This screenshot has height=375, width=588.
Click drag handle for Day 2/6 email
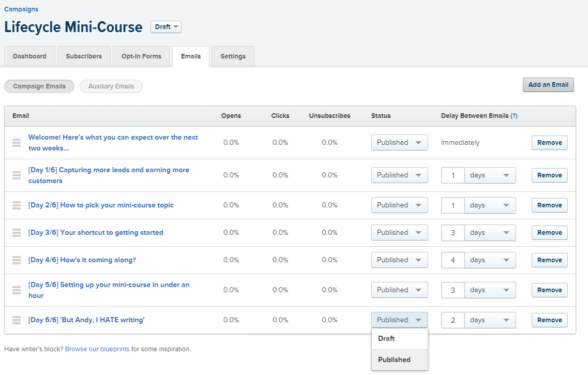17,205
